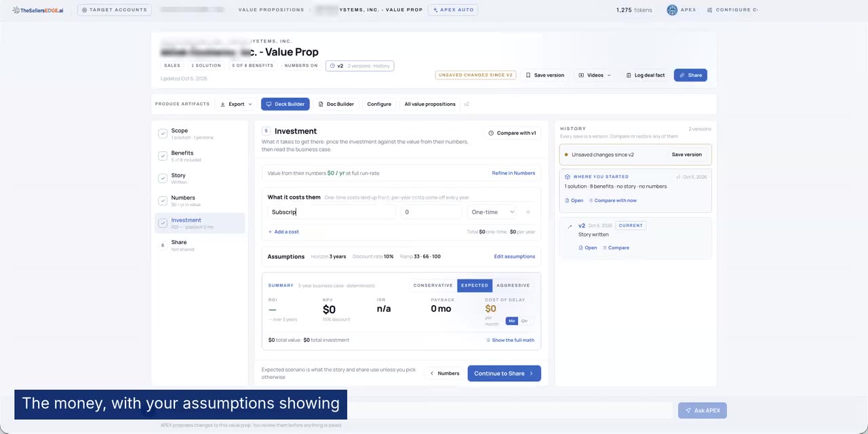Select the Benefits step label
Image resolution: width=868 pixels, height=434 pixels.
[x=182, y=153]
